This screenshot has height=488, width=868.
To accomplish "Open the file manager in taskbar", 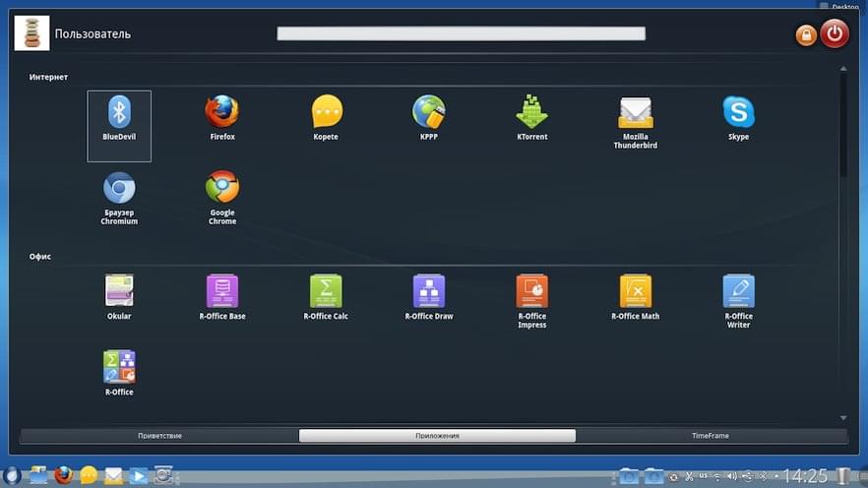I will point(38,475).
